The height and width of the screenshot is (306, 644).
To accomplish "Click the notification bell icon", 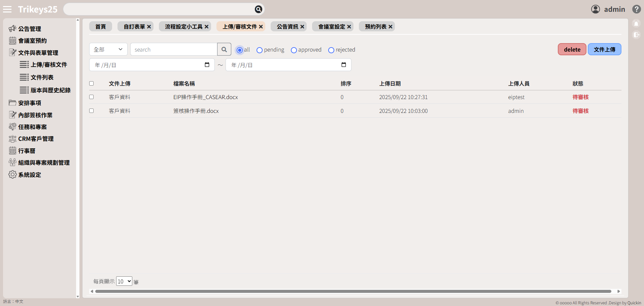I will click(636, 24).
